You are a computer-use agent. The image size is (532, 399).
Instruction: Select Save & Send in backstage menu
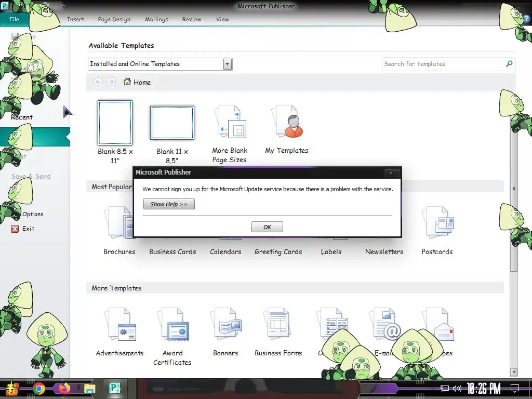click(x=31, y=177)
